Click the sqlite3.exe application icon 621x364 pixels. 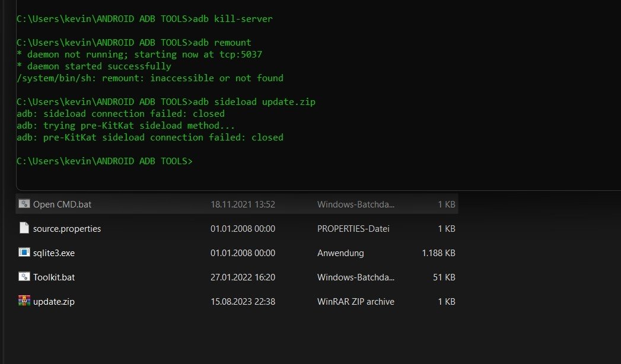click(24, 253)
